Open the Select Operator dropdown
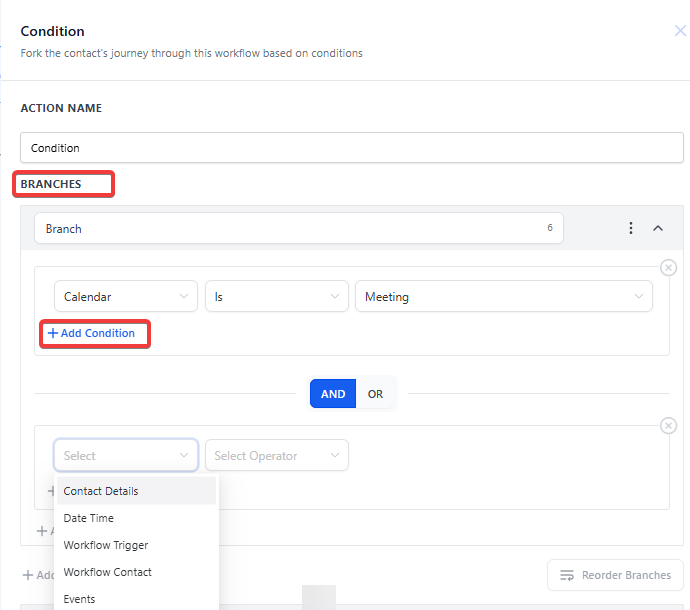This screenshot has height=610, width=690. (276, 456)
